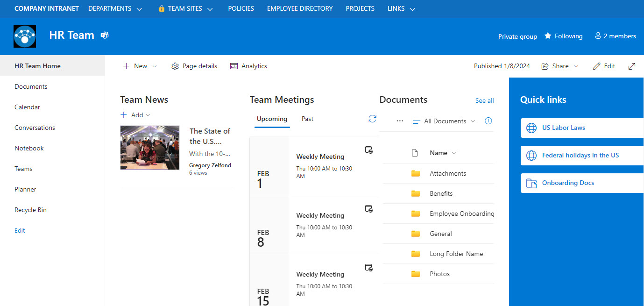644x306 pixels.
Task: Open Page details with the gear icon
Action: pyautogui.click(x=194, y=66)
